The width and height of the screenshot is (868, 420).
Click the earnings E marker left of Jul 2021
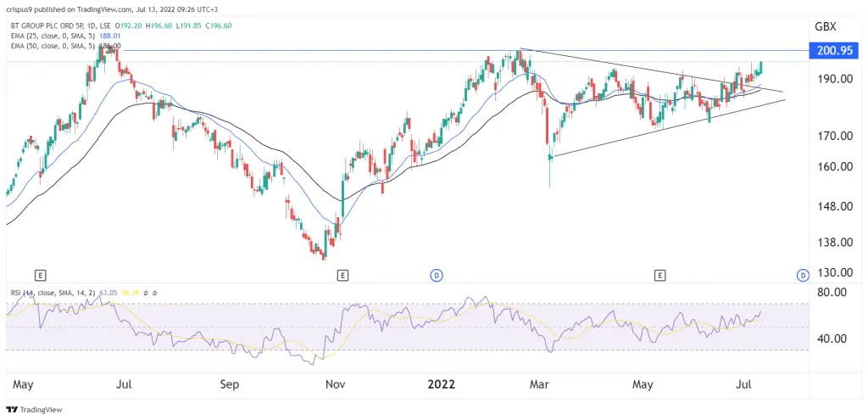click(39, 275)
